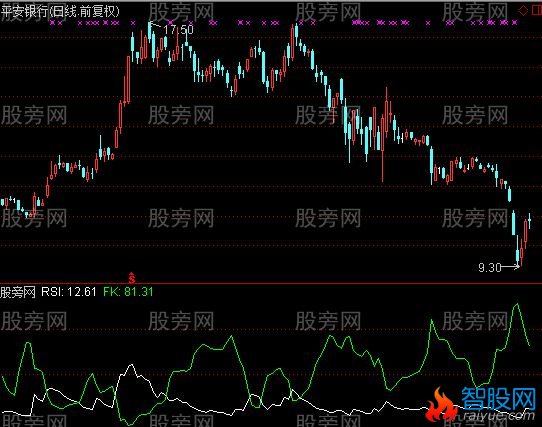This screenshot has height=427, width=542.
Task: Click the 平安银行(日线,前复权) chart title
Action: (60, 11)
